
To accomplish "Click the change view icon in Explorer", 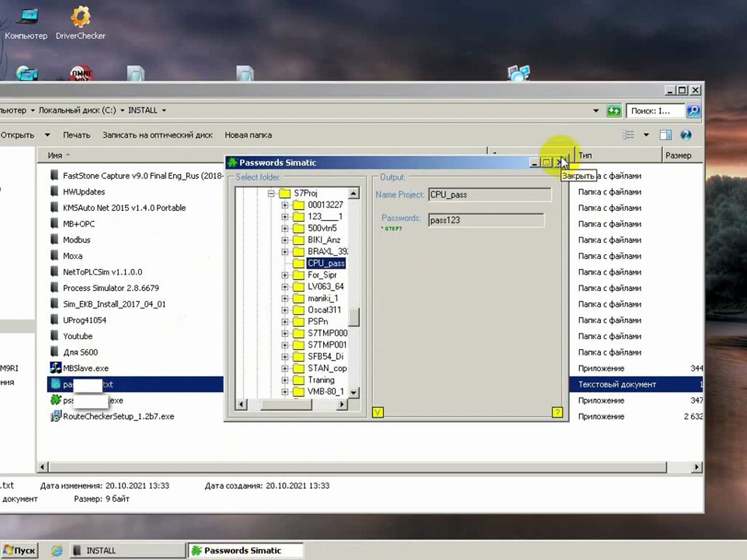I will pyautogui.click(x=628, y=135).
